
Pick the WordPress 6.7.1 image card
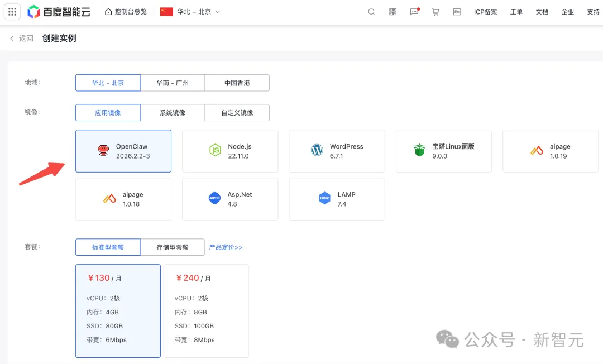pos(337,151)
